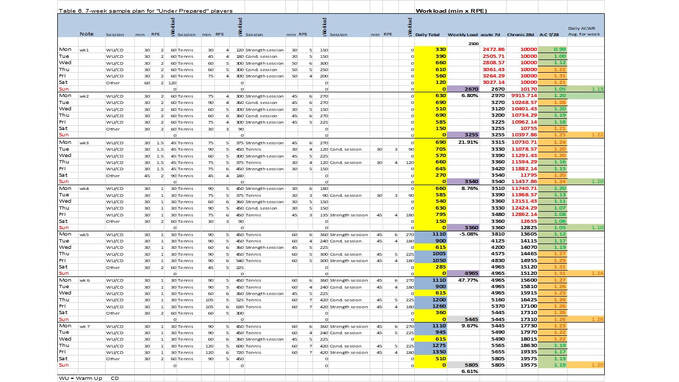Click the chronic load value '19335'
Image resolution: width=679 pixels, height=382 pixels.
click(x=528, y=352)
